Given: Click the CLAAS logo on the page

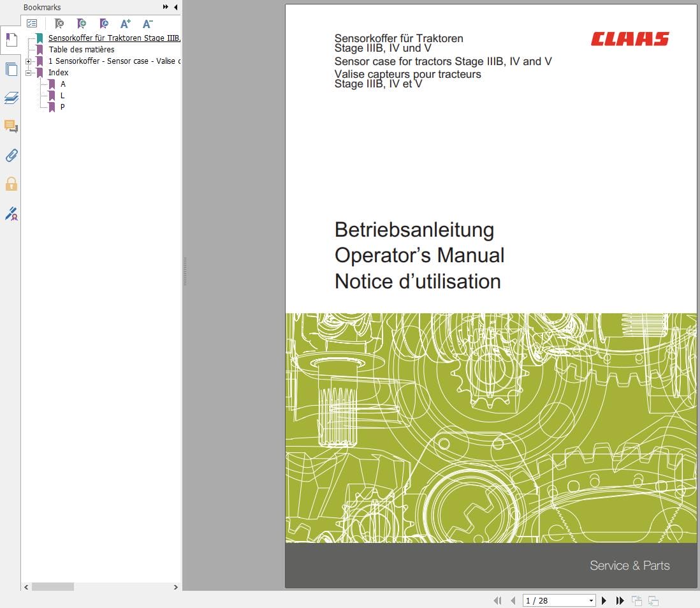Looking at the screenshot, I should point(630,39).
